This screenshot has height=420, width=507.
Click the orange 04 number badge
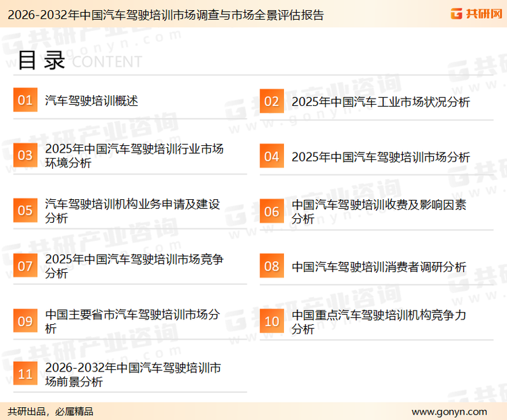[x=272, y=156]
